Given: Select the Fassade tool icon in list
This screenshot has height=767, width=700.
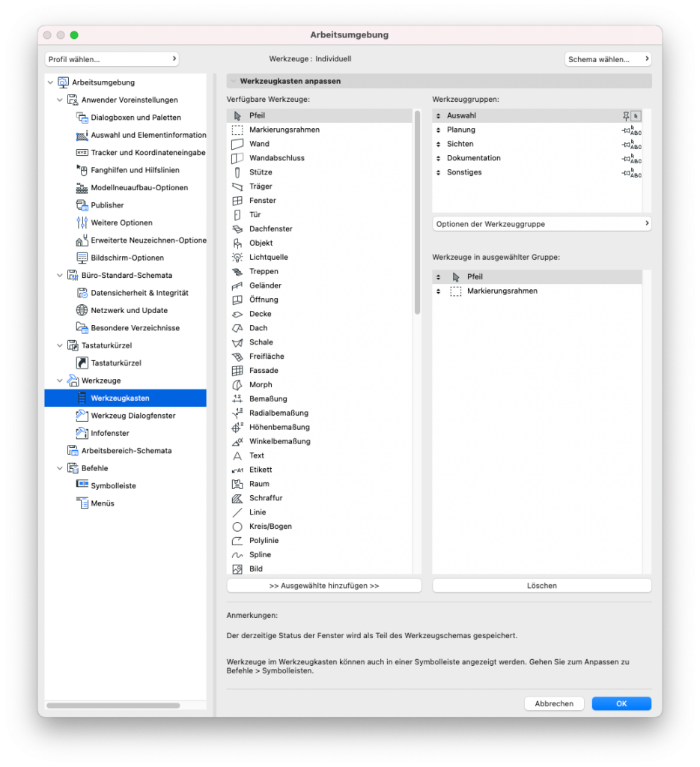Looking at the screenshot, I should point(237,371).
